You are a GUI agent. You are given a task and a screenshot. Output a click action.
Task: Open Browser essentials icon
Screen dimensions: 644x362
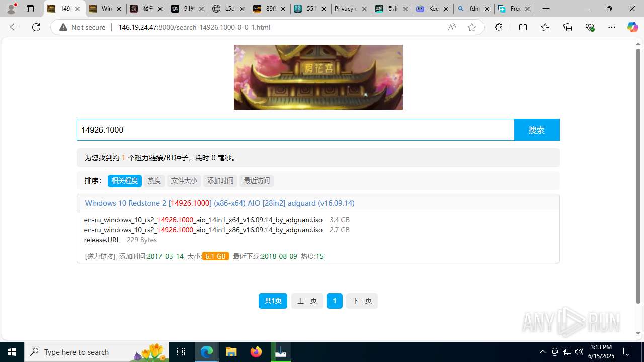pyautogui.click(x=590, y=27)
